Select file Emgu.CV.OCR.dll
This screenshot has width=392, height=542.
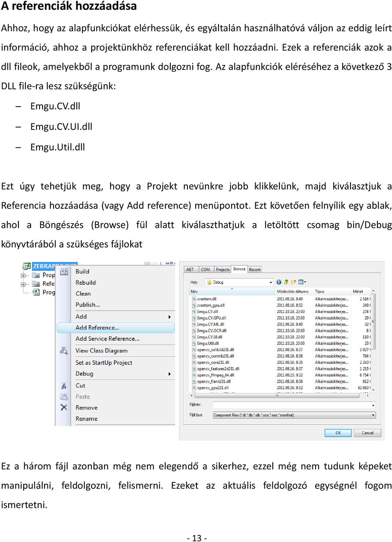pyautogui.click(x=212, y=331)
